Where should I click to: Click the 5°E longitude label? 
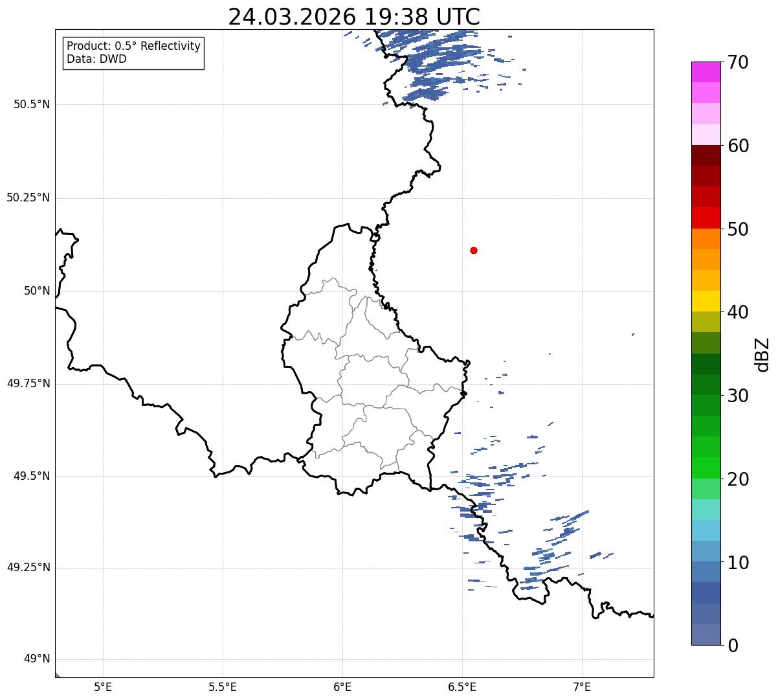(x=103, y=686)
